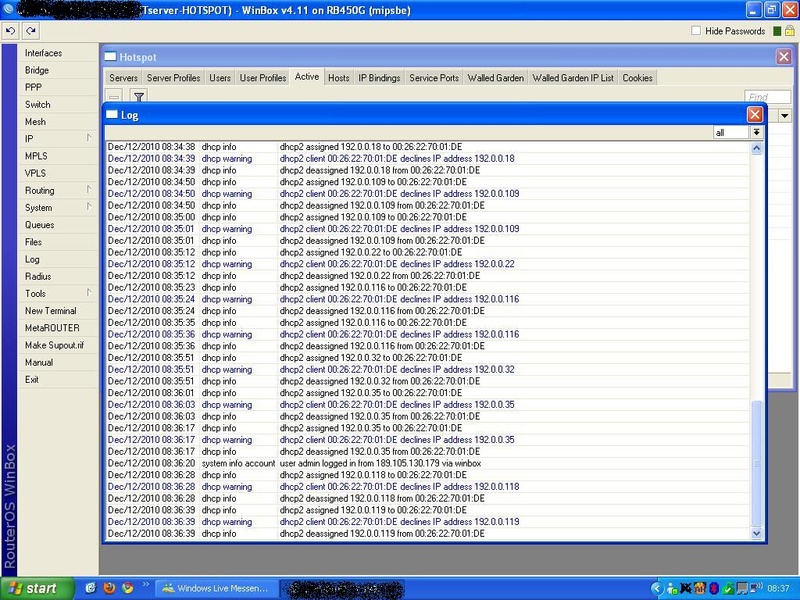
Task: Click the yellow padlock icon top right
Action: click(789, 31)
